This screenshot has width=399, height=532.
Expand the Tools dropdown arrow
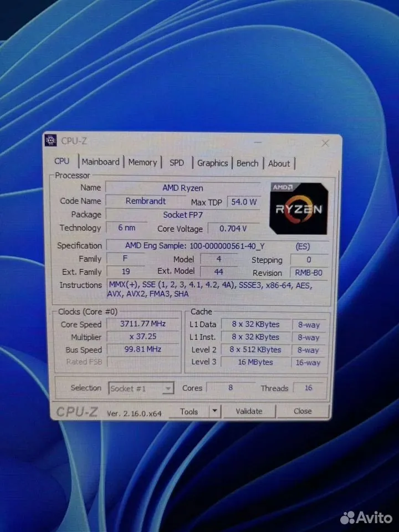(x=214, y=411)
